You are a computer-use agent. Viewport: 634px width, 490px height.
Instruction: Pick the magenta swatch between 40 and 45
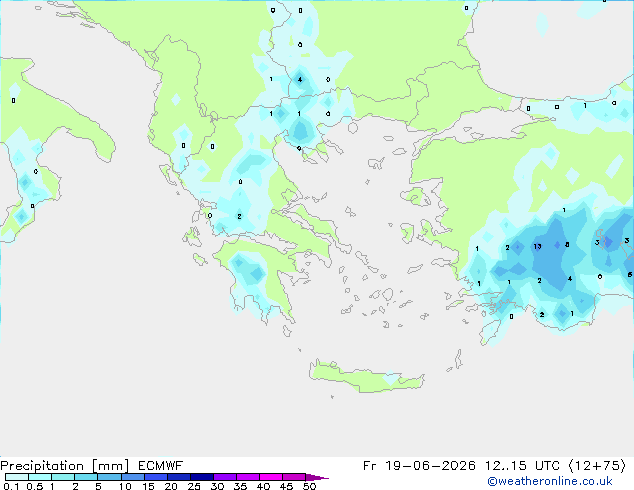271,477
